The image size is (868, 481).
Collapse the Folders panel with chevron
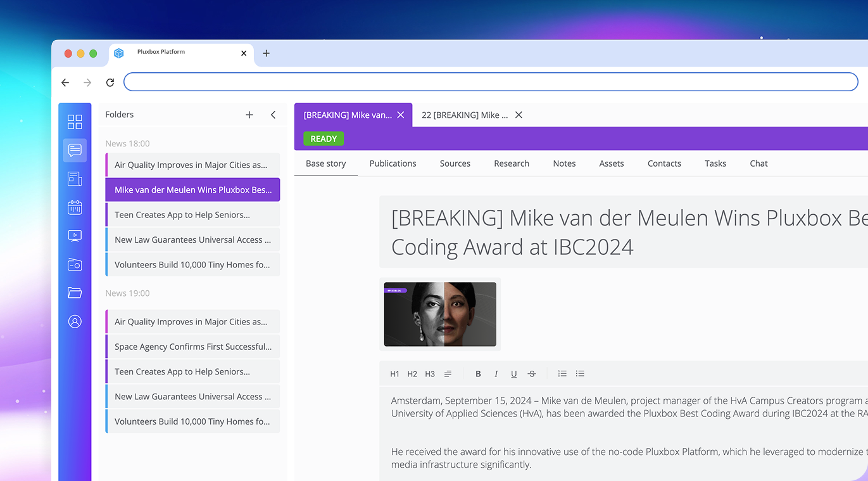(273, 115)
